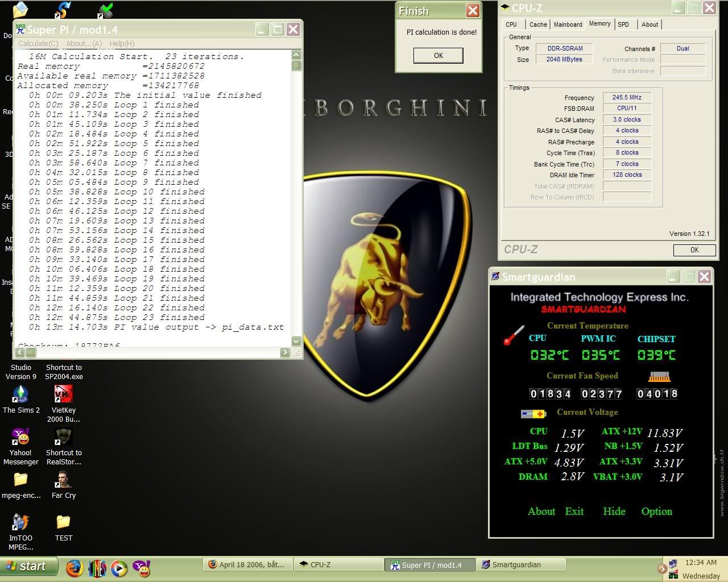Launch VietKey 2000 desktop shortcut
This screenshot has width=728, height=582.
(x=63, y=404)
